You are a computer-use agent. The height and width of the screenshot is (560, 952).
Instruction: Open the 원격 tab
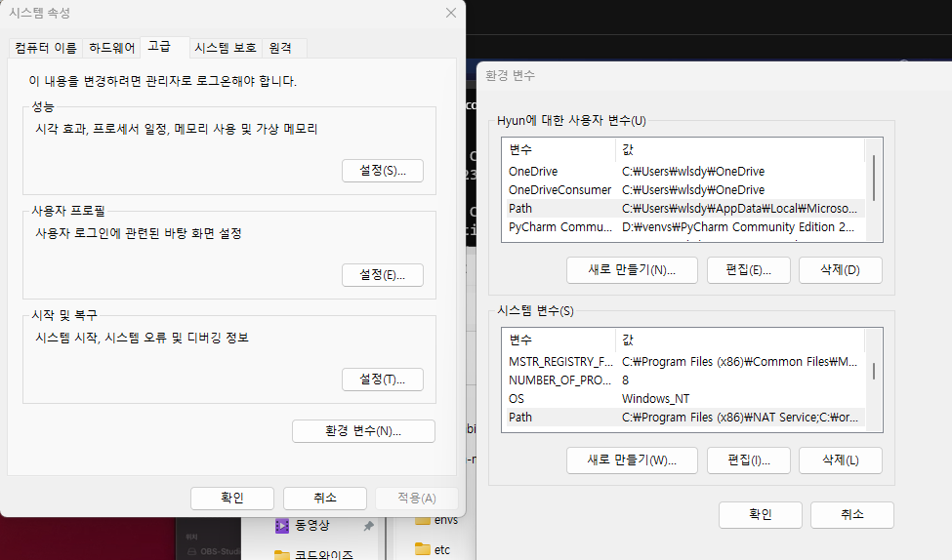[x=280, y=48]
